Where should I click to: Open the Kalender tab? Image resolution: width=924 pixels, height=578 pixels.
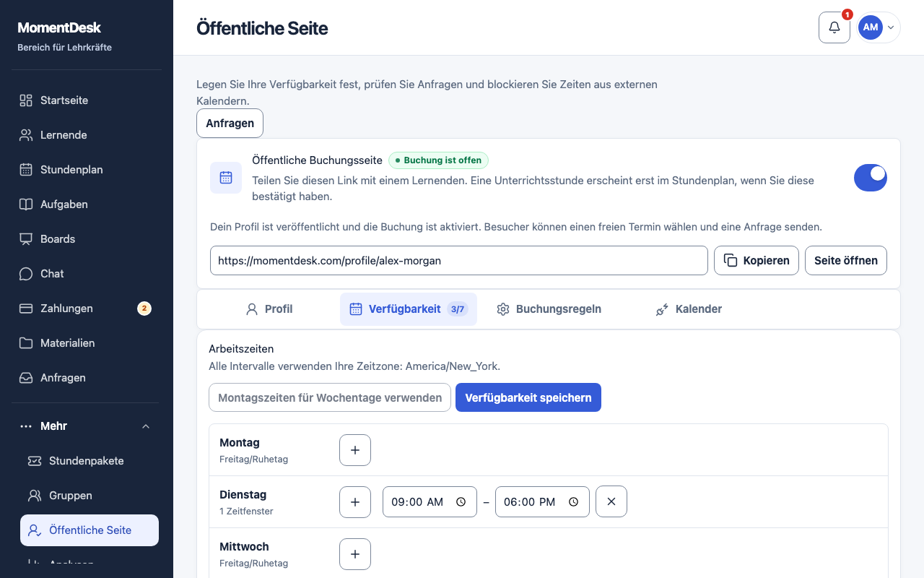click(x=689, y=309)
